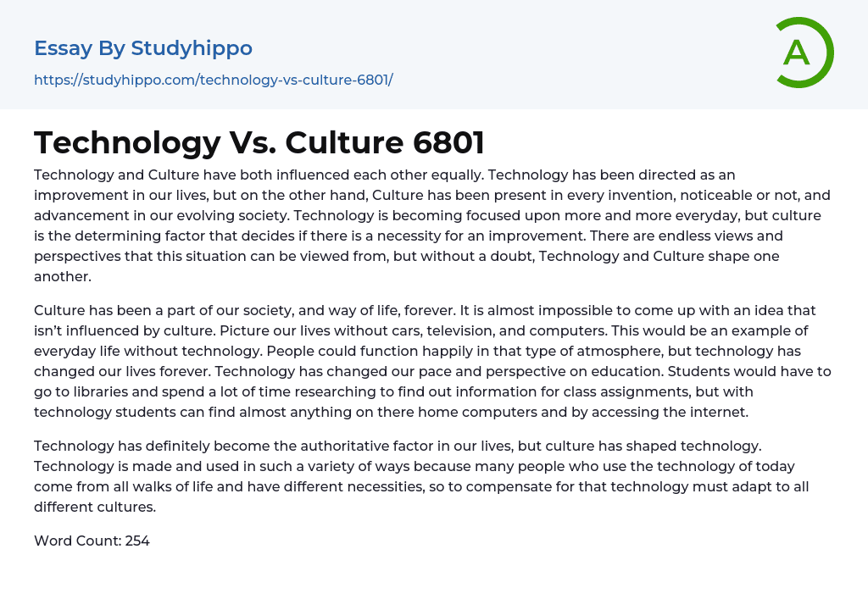
Task: Click "technology-vs-culture-6801" in the URL
Action: 293,80
